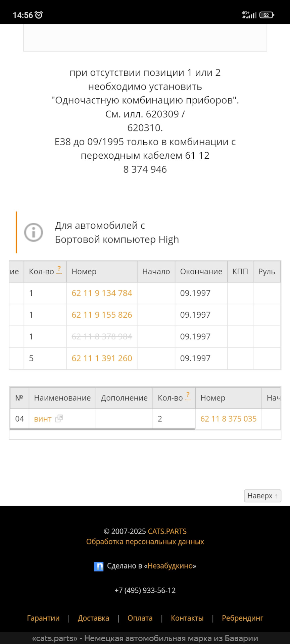This screenshot has height=644, width=290.
Task: Tap the Незабудкино logo icon
Action: point(99,566)
